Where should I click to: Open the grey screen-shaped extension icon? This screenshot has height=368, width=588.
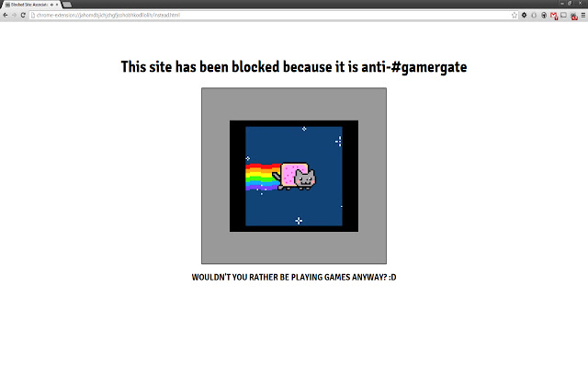[x=563, y=15]
